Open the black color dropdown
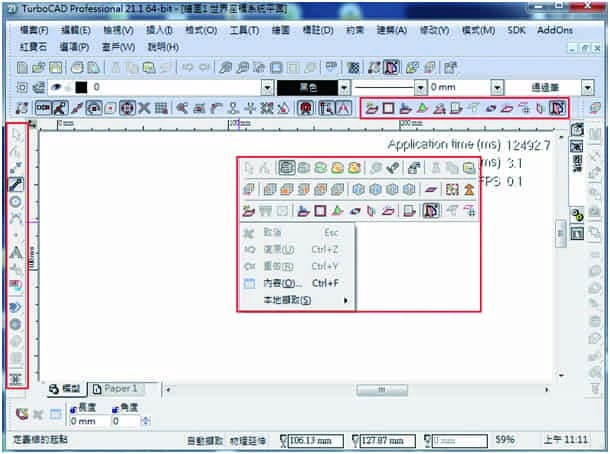This screenshot has height=454, width=610. coord(343,88)
